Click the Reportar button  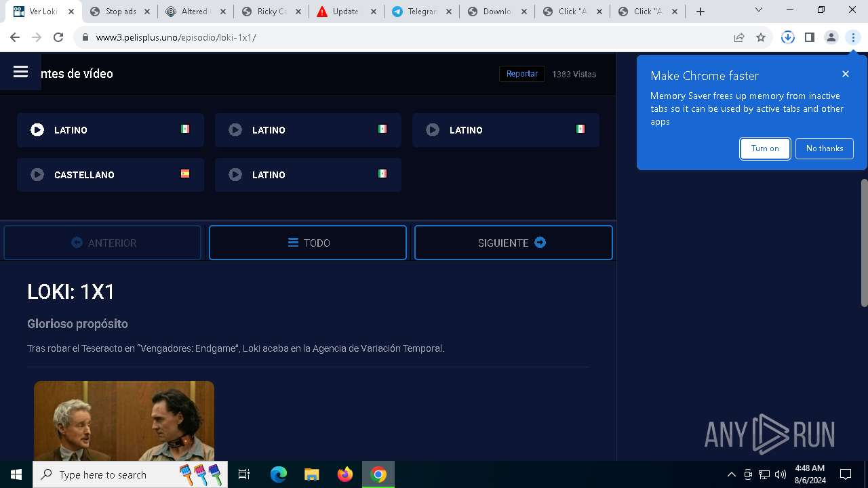point(522,74)
